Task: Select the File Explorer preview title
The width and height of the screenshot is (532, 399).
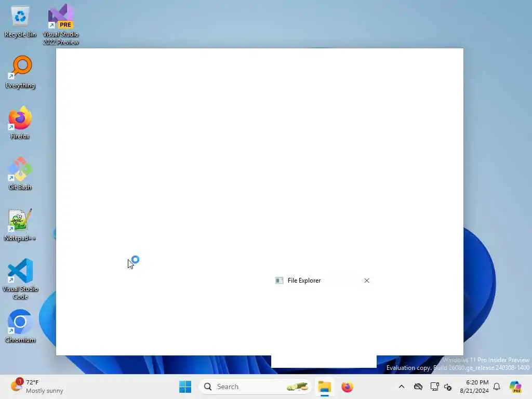Action: pos(304,281)
